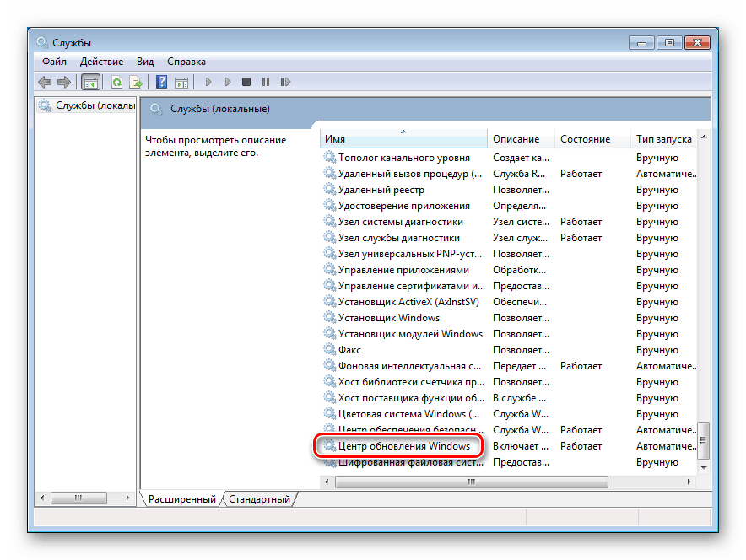This screenshot has width=746, height=560.
Task: Open the Файл menu
Action: tap(54, 62)
